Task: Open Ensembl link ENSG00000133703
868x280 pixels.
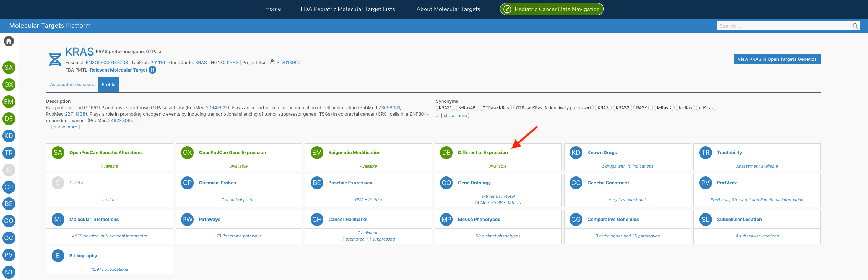Action: 107,63
